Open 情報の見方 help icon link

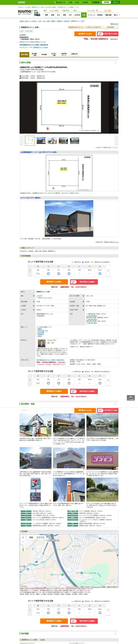tap(114, 24)
